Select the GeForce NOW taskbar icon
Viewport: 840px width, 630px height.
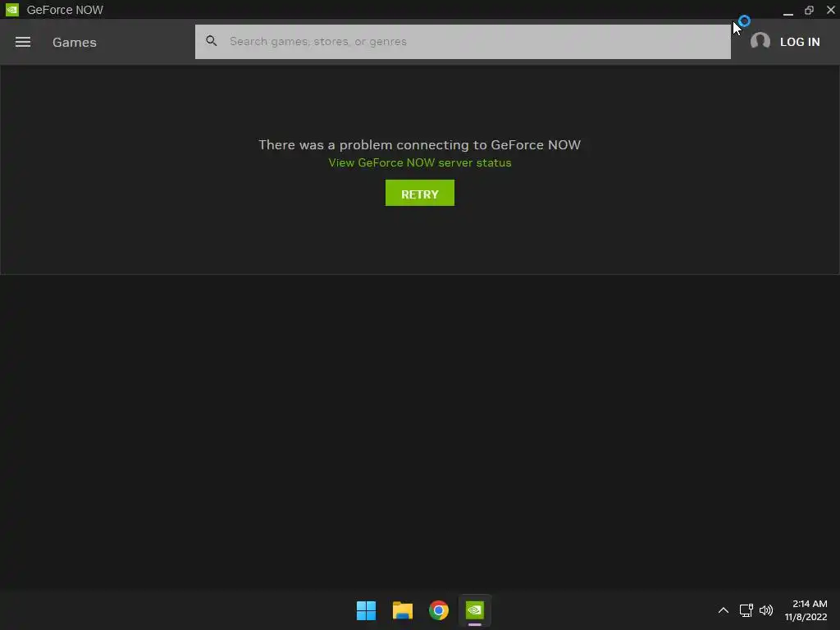point(475,610)
